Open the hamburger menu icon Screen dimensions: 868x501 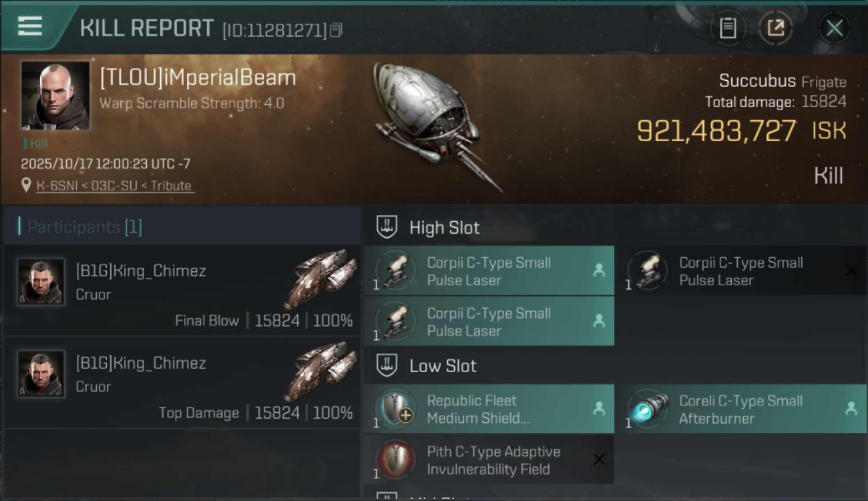pyautogui.click(x=30, y=25)
